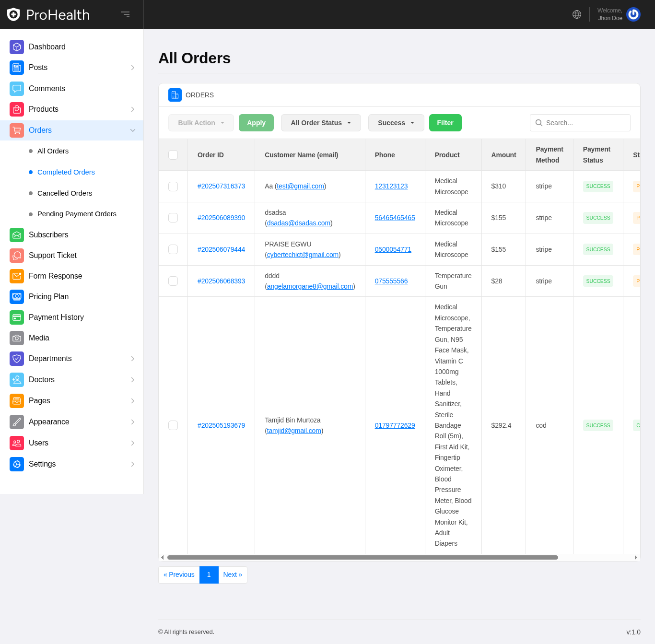Toggle the select-all checkbox in table header
Screen dimensions: 655x644
point(173,155)
